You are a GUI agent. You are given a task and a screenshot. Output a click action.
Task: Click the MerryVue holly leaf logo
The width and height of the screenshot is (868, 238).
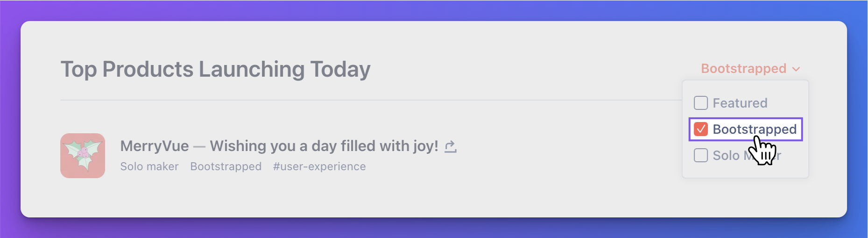click(83, 156)
